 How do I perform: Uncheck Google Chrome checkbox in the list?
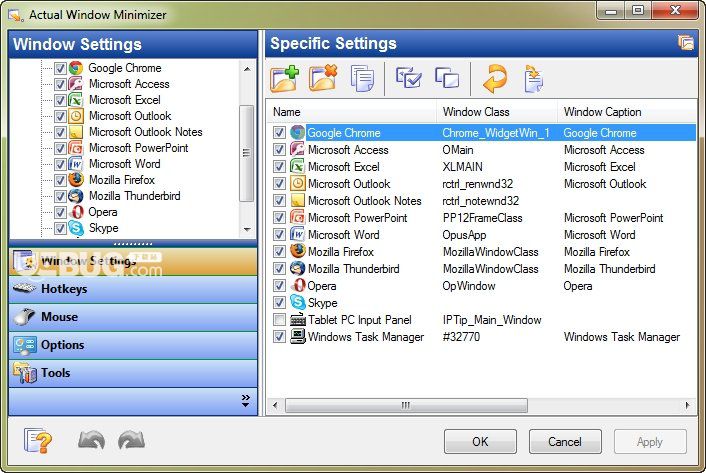pyautogui.click(x=279, y=132)
